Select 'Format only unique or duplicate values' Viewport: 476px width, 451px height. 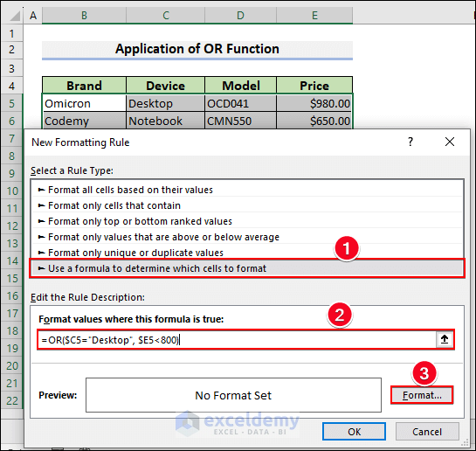point(247,253)
